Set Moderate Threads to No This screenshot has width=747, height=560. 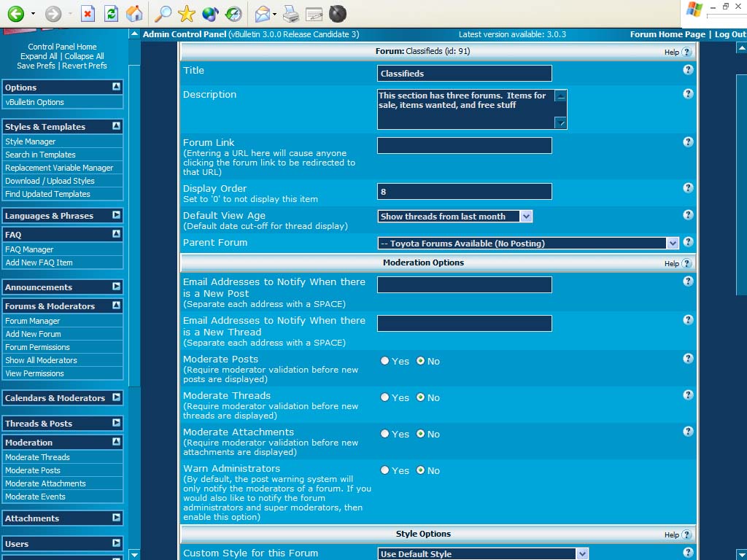421,397
